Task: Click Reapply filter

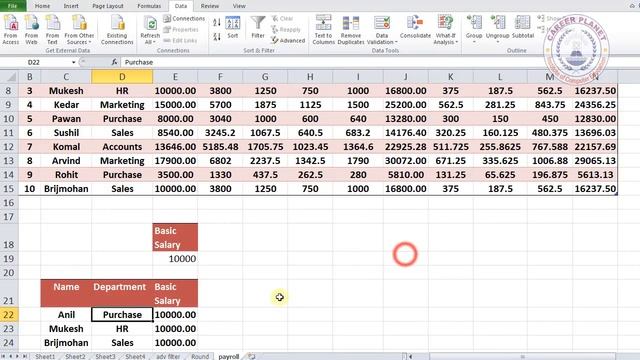Action: 286,29
